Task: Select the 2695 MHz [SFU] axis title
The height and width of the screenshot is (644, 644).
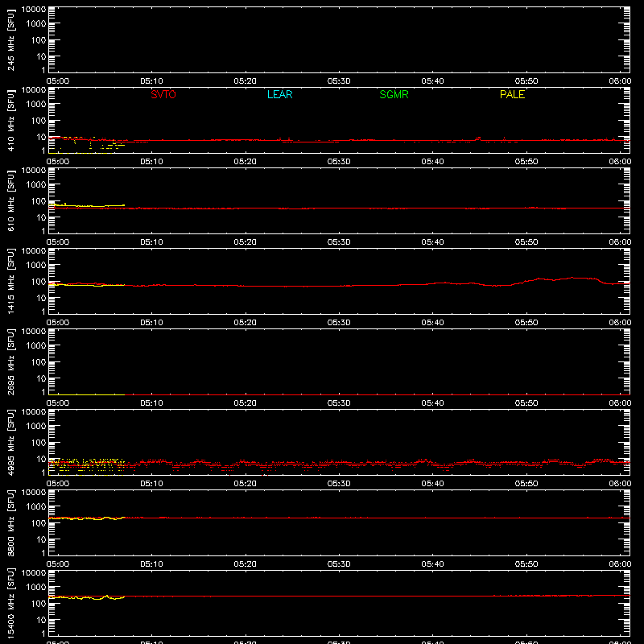Action: [10, 361]
